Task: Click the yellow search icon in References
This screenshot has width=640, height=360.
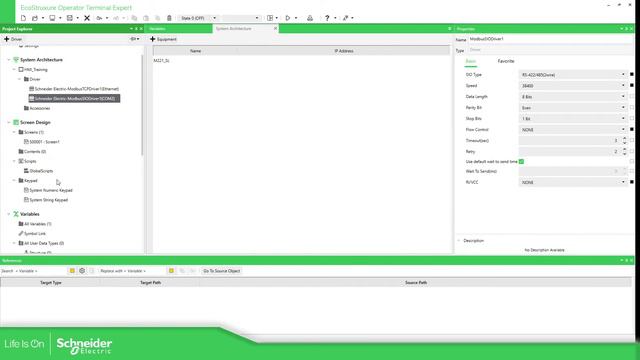Action: coord(72,271)
